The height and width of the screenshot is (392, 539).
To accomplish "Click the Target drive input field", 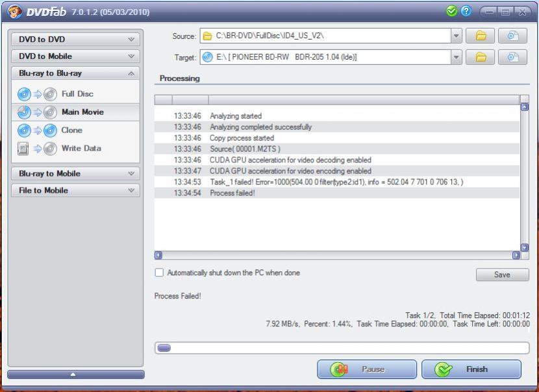I will pyautogui.click(x=325, y=57).
